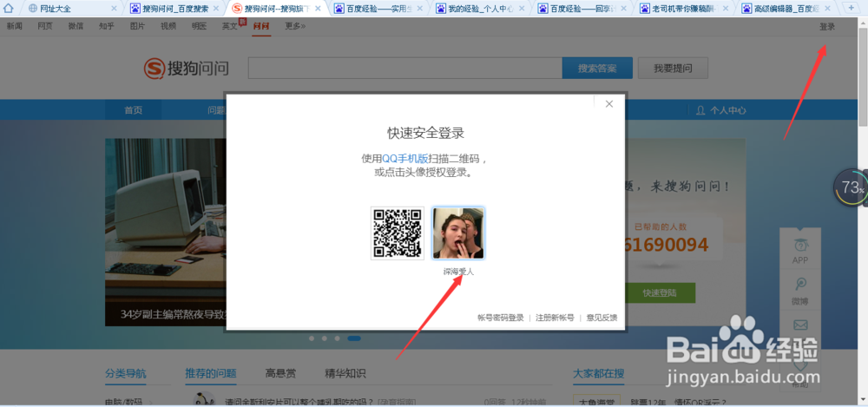Open the QQ手机版 link

405,159
